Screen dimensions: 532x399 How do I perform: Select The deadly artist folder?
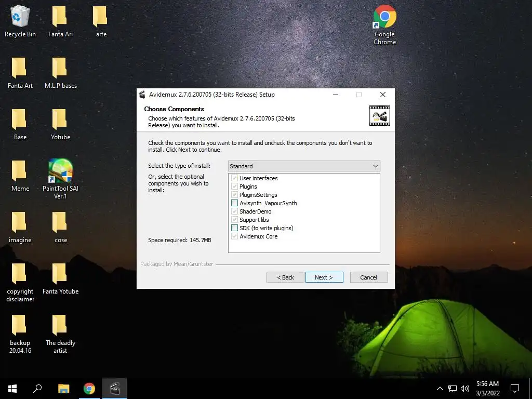[x=60, y=335]
